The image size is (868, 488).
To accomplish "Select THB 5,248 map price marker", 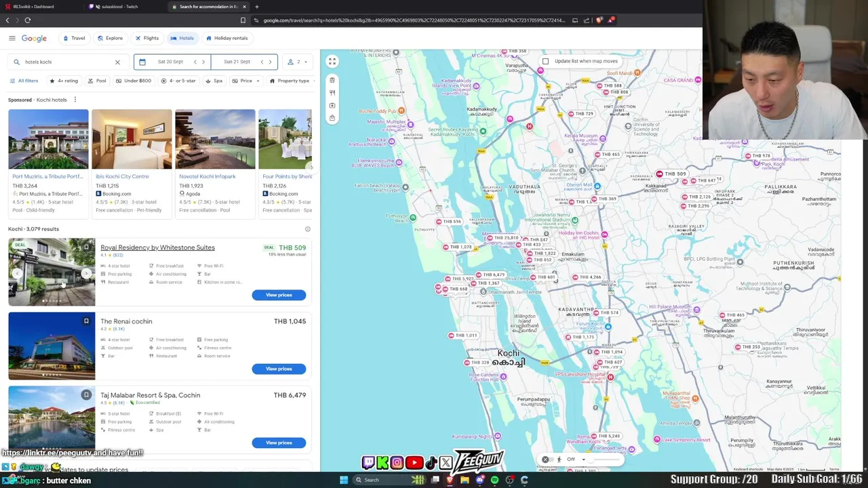I will pyautogui.click(x=605, y=436).
